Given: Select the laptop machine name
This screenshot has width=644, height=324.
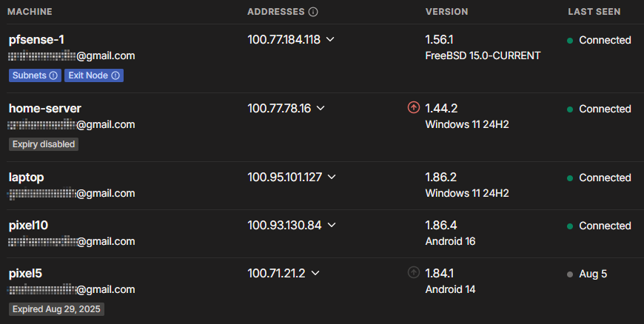Looking at the screenshot, I should [x=27, y=178].
